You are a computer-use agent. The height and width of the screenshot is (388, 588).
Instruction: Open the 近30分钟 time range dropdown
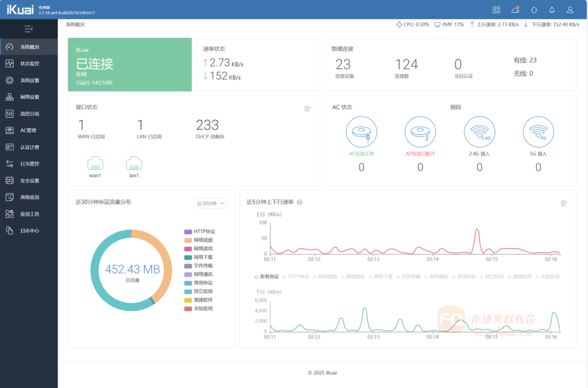pyautogui.click(x=211, y=203)
